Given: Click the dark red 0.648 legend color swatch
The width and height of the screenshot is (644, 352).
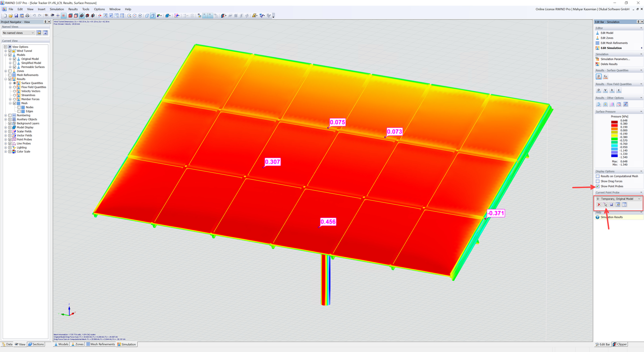Looking at the screenshot, I should tap(614, 122).
